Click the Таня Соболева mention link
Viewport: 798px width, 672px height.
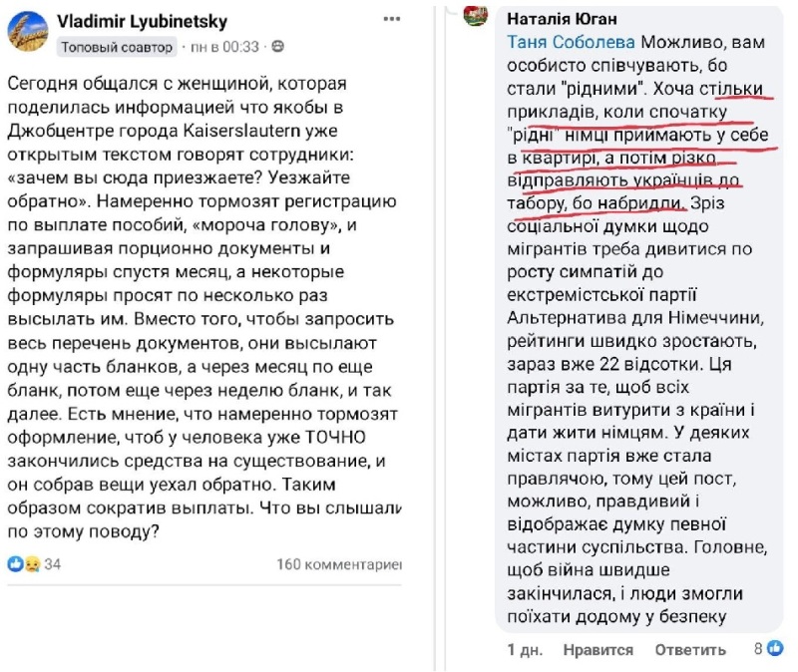pos(571,42)
